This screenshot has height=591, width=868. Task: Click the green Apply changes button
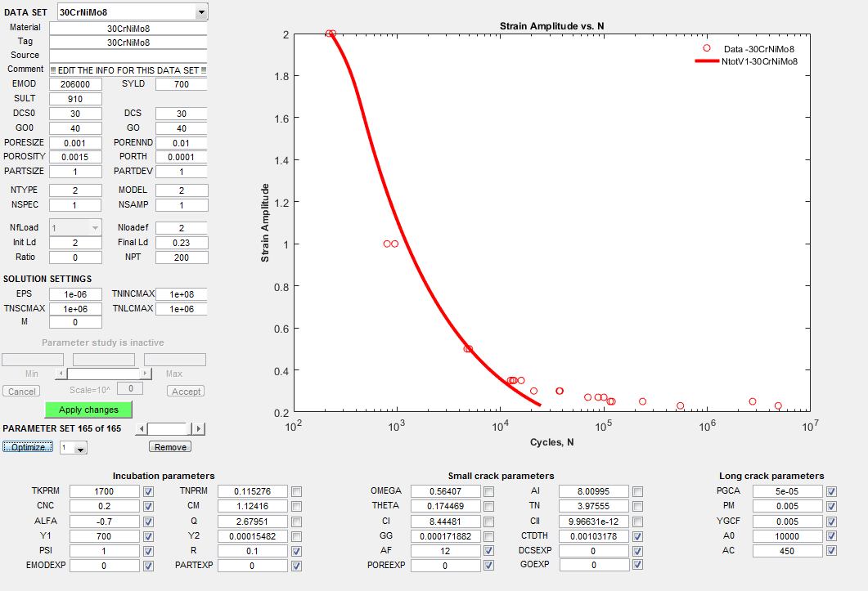(88, 410)
